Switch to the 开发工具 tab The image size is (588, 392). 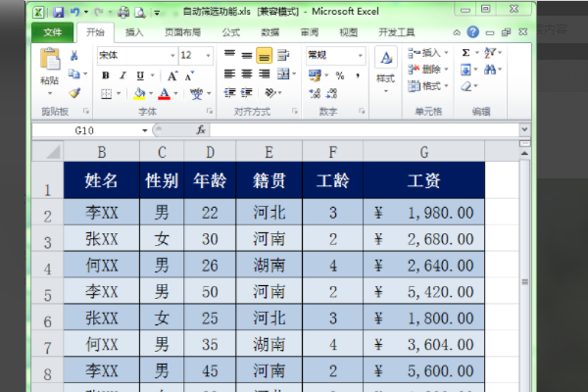point(396,32)
